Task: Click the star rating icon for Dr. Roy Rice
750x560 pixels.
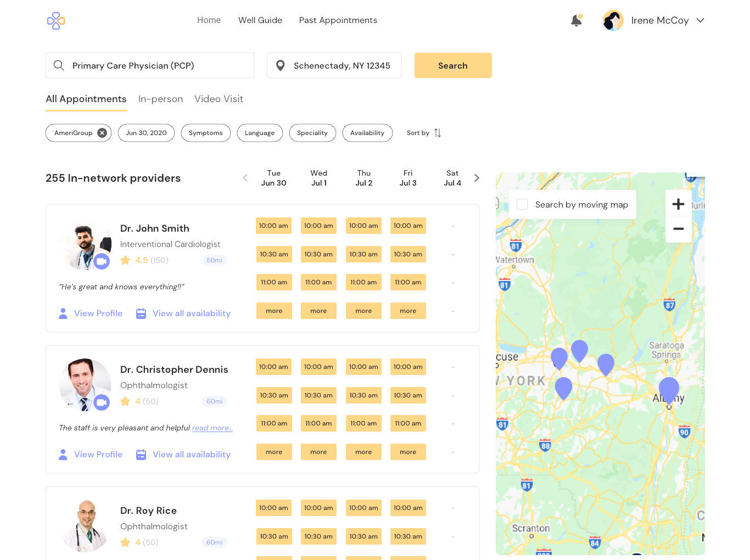Action: (125, 542)
